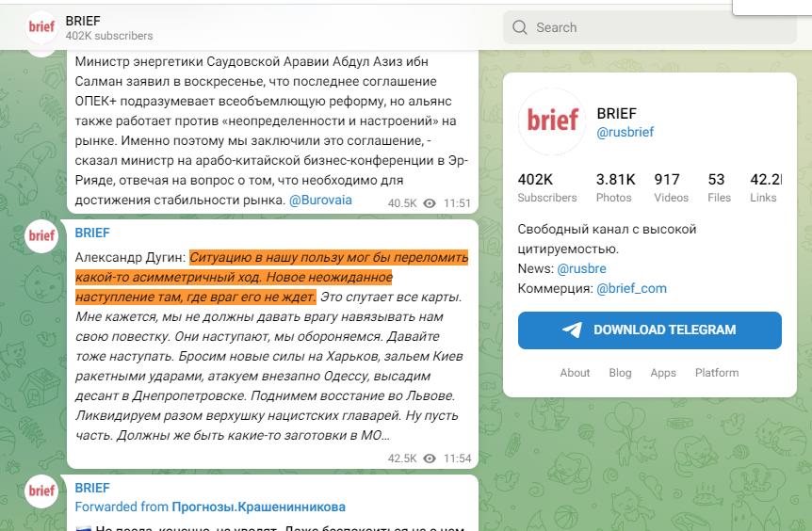The height and width of the screenshot is (531, 812).
Task: Open the brief channel logo in header
Action: pos(41,27)
